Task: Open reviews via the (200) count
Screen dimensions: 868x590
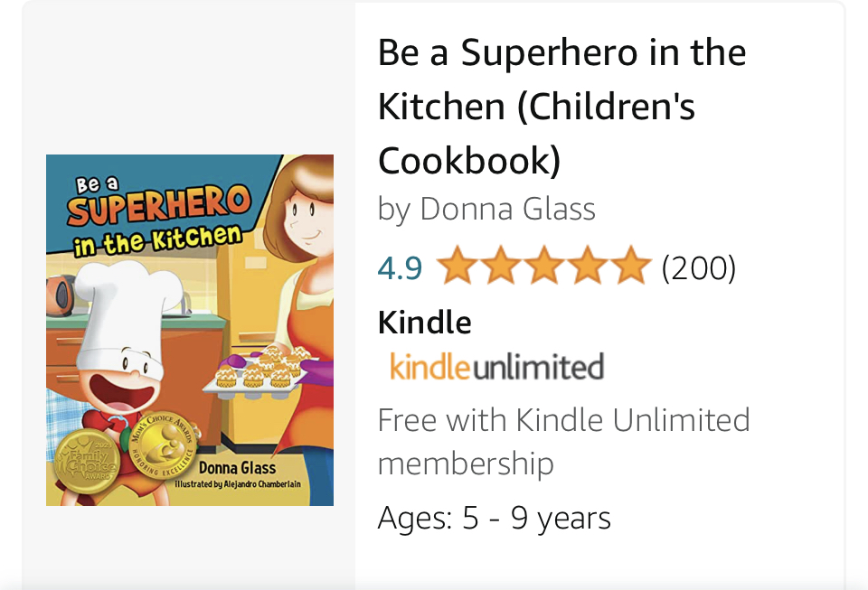Action: (x=697, y=267)
